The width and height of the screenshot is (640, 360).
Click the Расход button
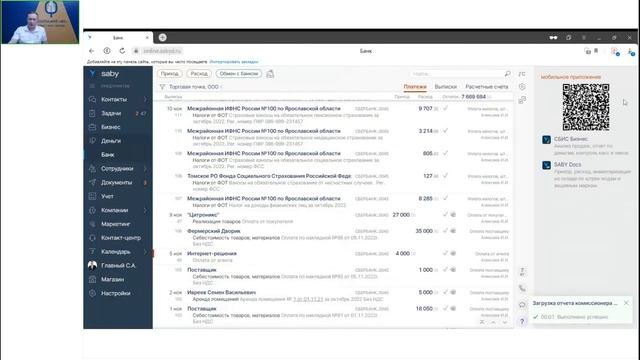pyautogui.click(x=199, y=73)
